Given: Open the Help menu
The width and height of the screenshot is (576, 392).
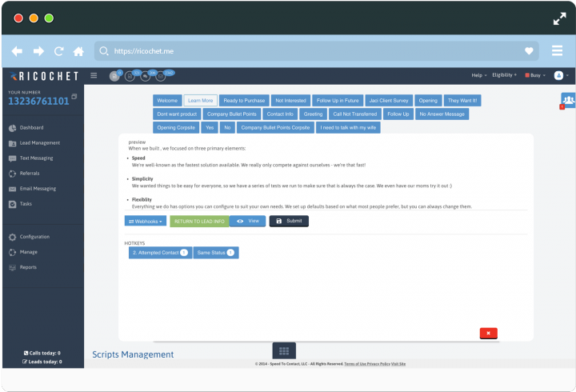Looking at the screenshot, I should (478, 75).
